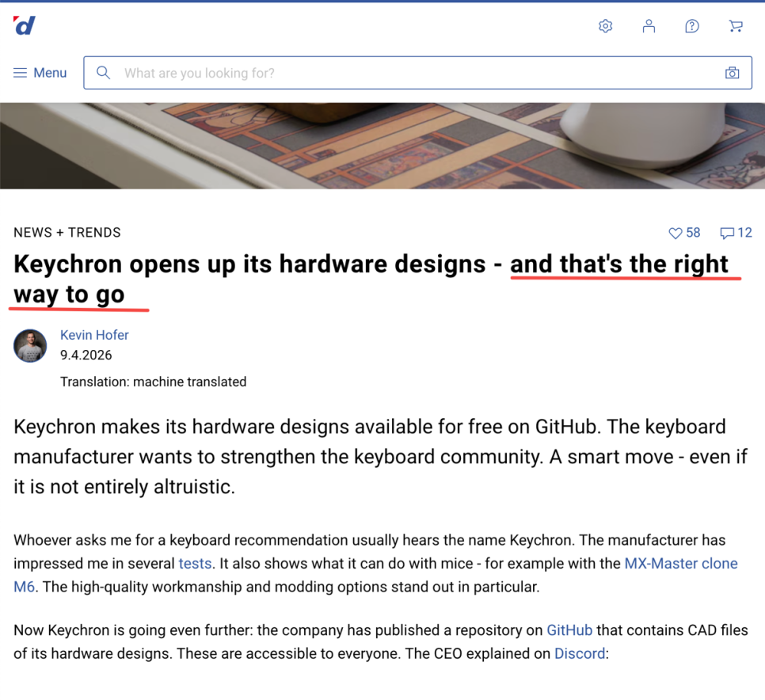765x700 pixels.
Task: Open the hamburger Menu
Action: [x=40, y=73]
